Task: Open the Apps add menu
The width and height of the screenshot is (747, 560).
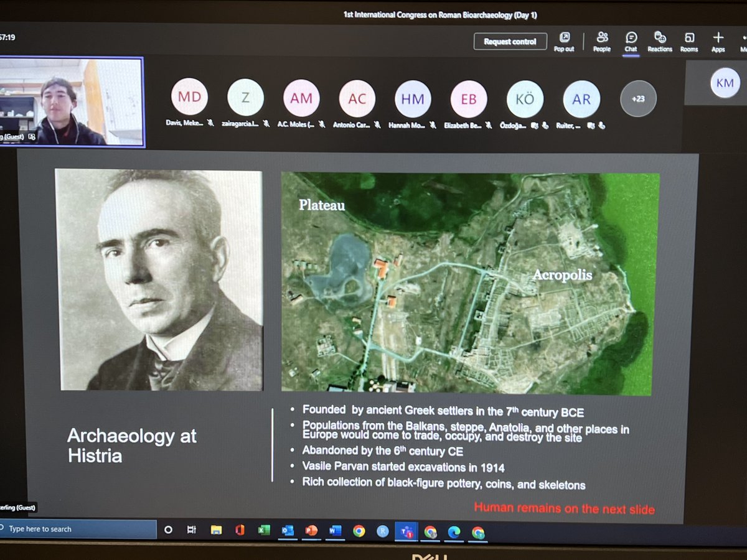Action: coord(718,42)
